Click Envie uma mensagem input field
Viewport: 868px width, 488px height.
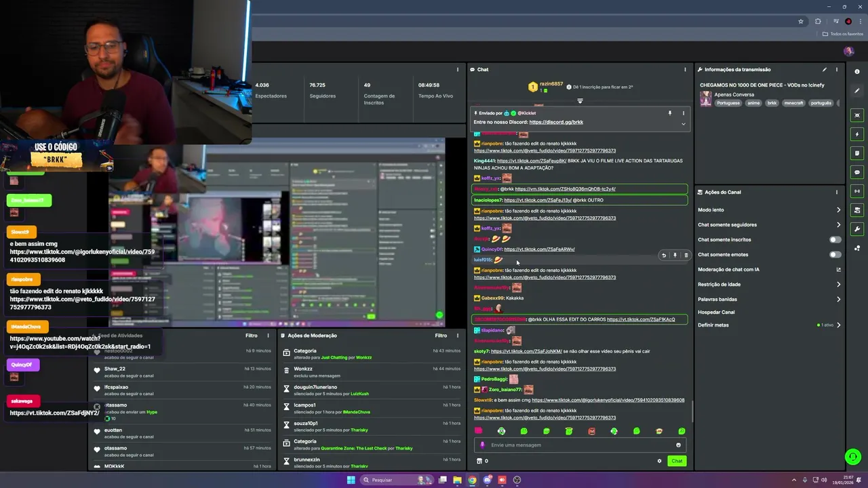(x=579, y=445)
